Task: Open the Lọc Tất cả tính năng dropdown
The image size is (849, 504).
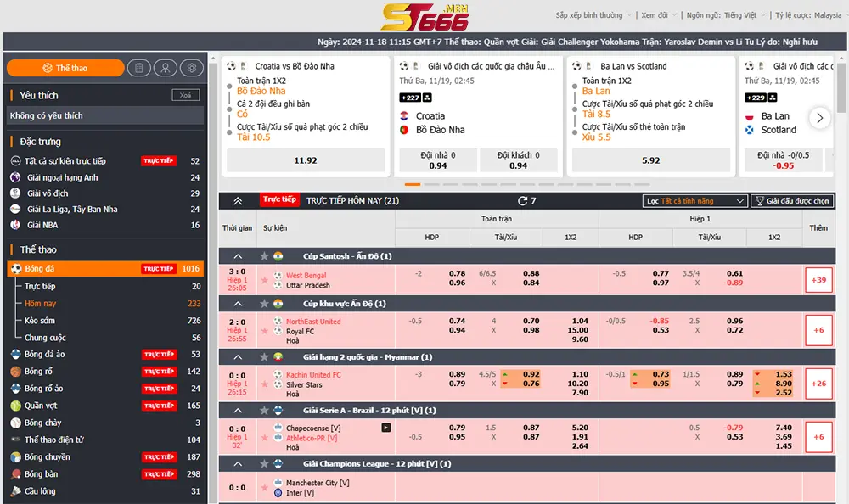Action: 695,201
